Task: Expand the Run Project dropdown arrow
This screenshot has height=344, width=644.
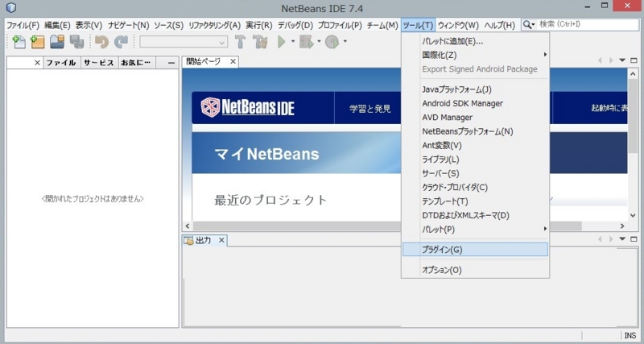Action: click(x=293, y=42)
